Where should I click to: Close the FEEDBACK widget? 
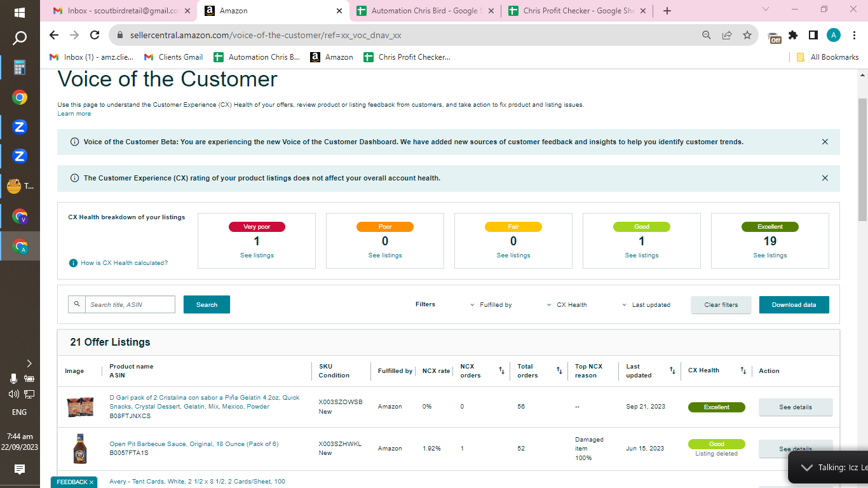(x=92, y=482)
